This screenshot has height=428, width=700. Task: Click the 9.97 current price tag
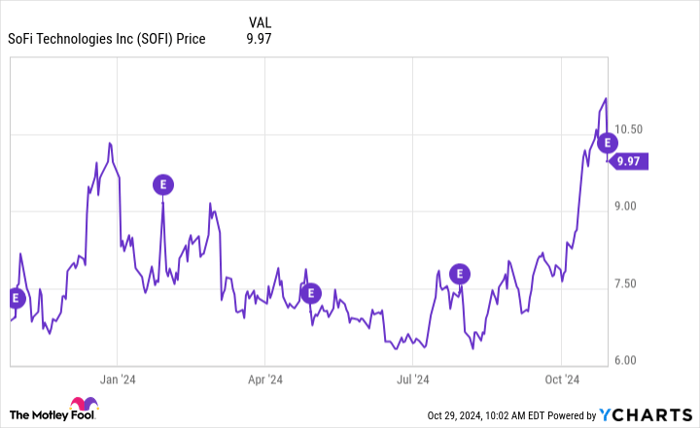[627, 161]
